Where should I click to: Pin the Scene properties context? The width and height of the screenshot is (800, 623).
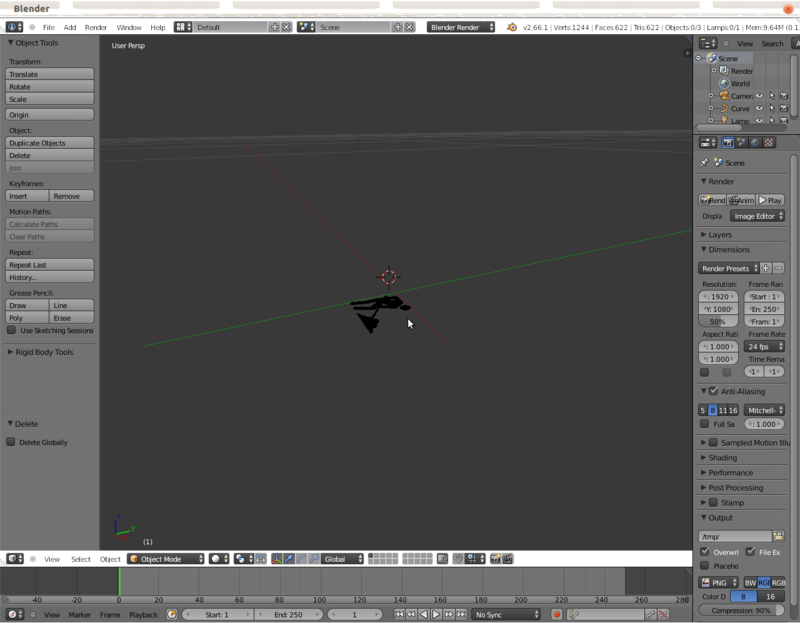(x=704, y=162)
